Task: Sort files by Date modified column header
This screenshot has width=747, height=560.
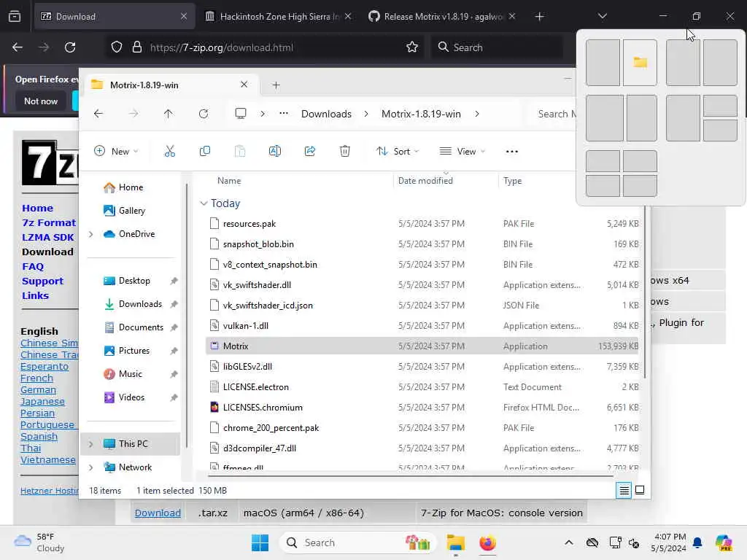Action: [425, 181]
